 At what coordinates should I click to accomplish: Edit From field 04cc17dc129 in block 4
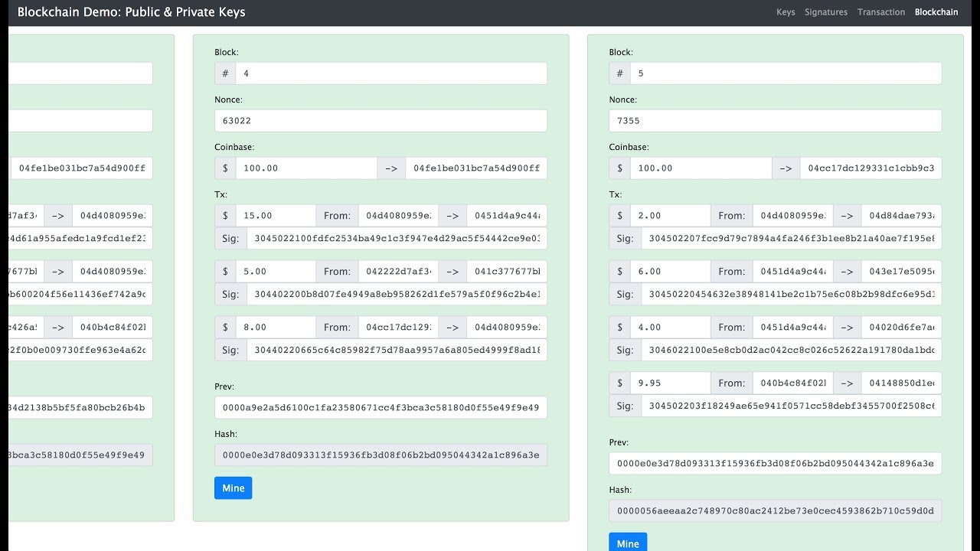tap(399, 327)
